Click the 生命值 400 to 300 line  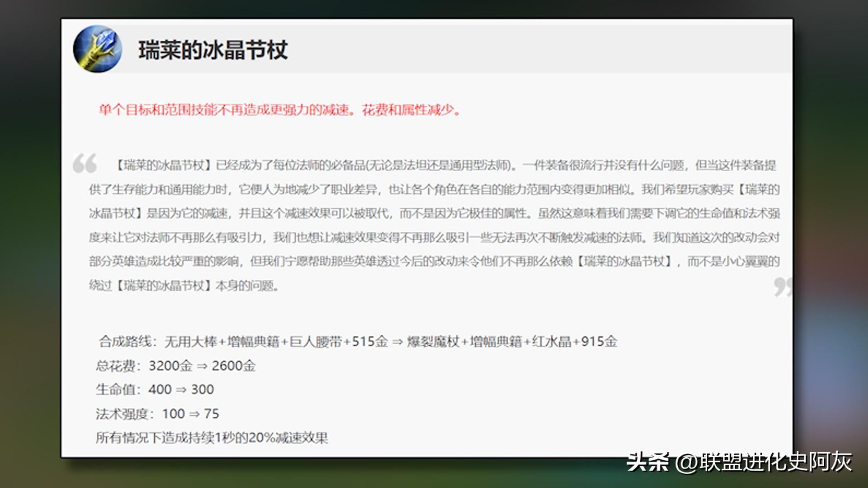[x=155, y=389]
